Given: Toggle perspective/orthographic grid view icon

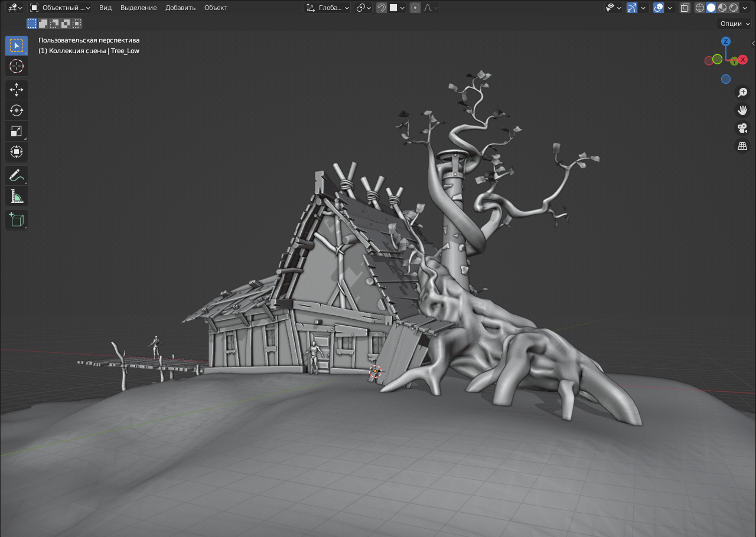Looking at the screenshot, I should (x=742, y=146).
